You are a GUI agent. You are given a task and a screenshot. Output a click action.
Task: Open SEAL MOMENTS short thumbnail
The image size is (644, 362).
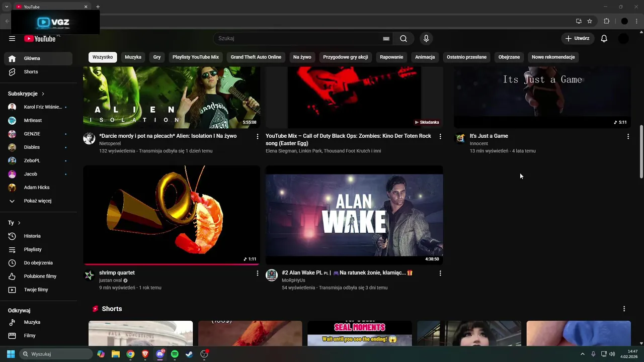pos(360,333)
